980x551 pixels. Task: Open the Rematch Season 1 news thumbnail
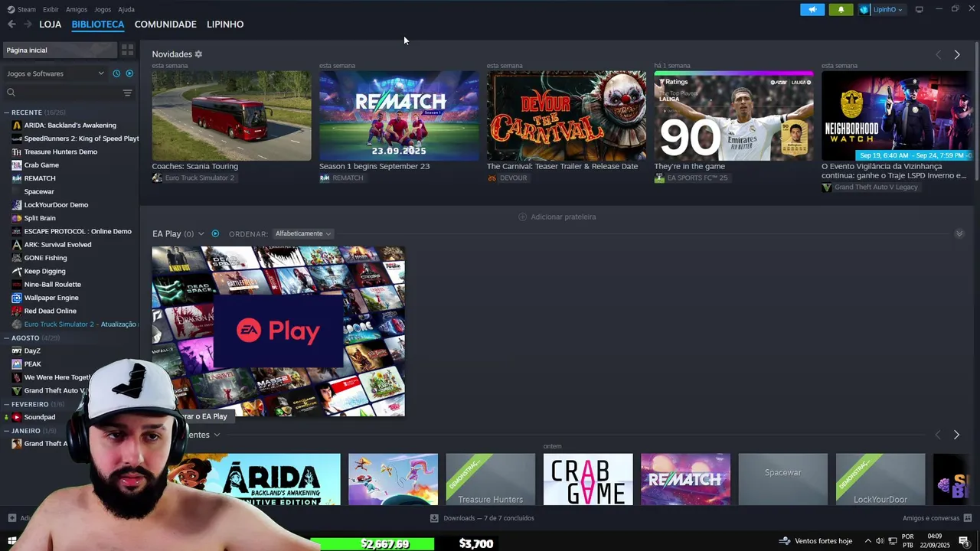point(399,116)
